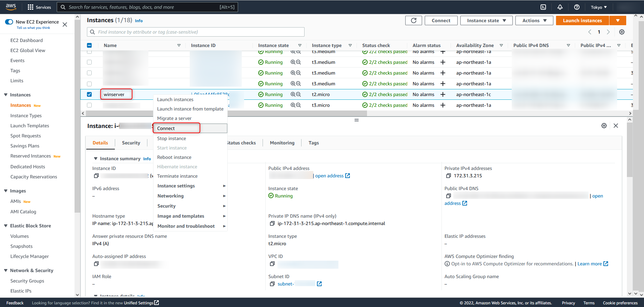Open instance table preferences gear
Screen dimensions: 644x307
coord(622,32)
